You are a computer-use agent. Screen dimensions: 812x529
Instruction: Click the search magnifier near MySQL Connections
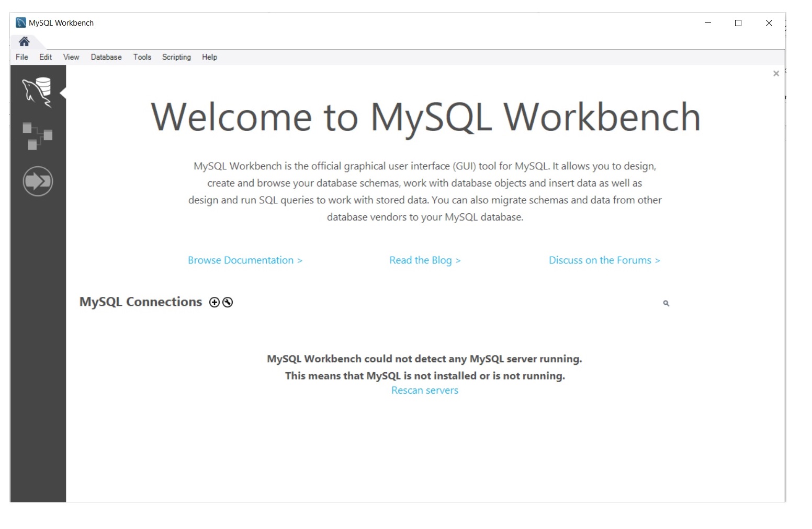pos(666,303)
